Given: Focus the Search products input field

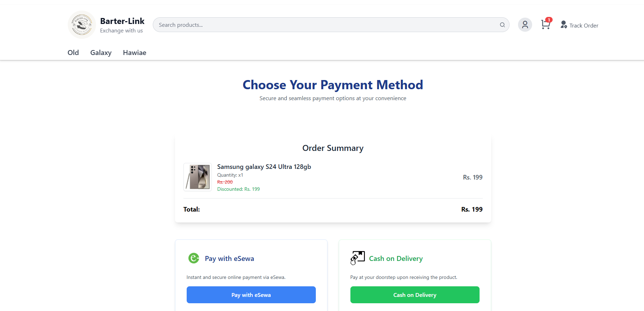Looking at the screenshot, I should pyautogui.click(x=325, y=25).
